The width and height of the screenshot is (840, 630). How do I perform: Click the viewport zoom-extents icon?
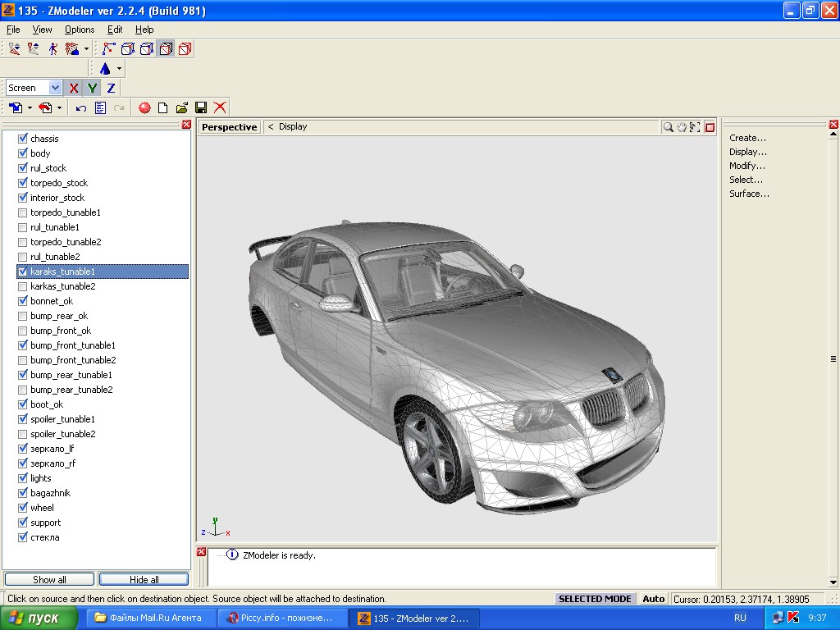point(695,127)
